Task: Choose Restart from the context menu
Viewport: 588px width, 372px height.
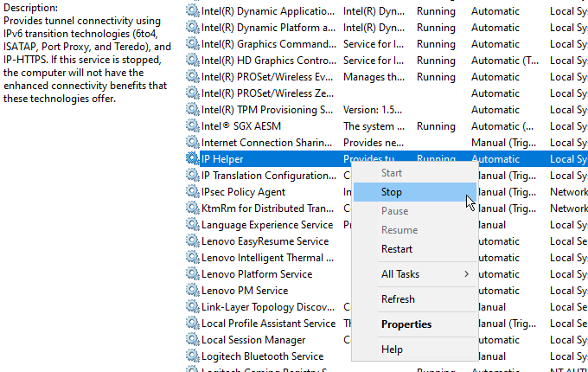Action: (397, 249)
